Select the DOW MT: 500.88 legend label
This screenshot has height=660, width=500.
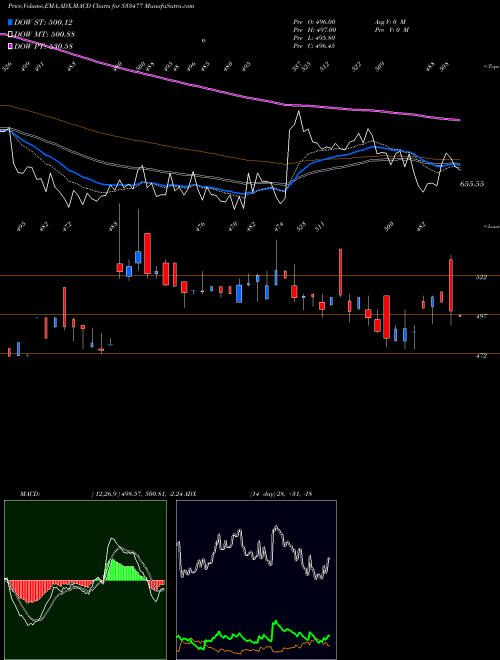44,34
